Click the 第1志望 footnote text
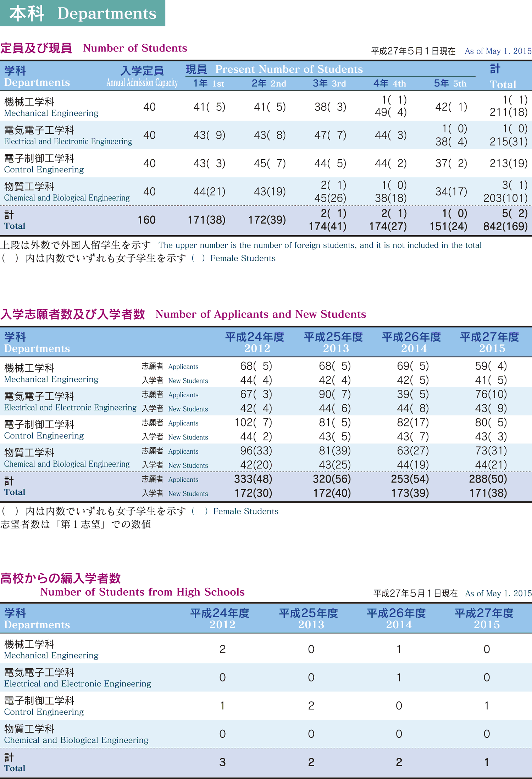 tap(76, 524)
